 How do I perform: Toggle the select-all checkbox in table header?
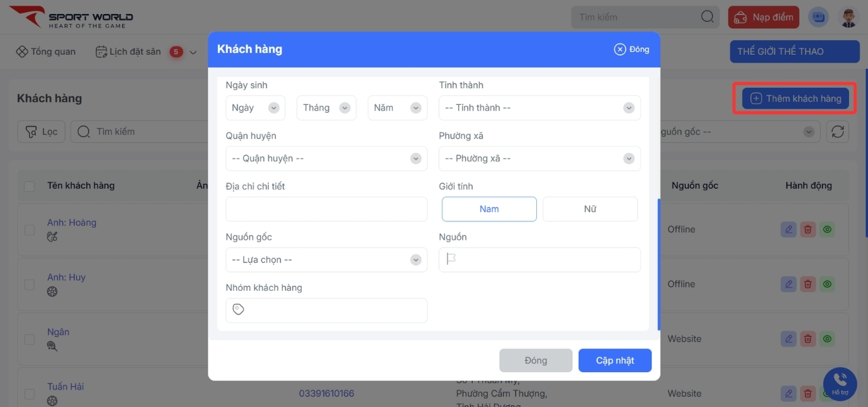[x=29, y=186]
